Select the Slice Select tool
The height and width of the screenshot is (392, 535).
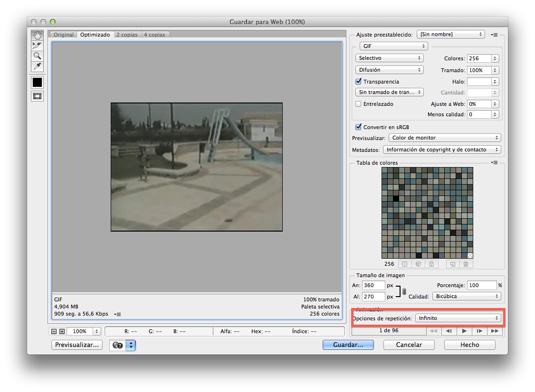(37, 46)
